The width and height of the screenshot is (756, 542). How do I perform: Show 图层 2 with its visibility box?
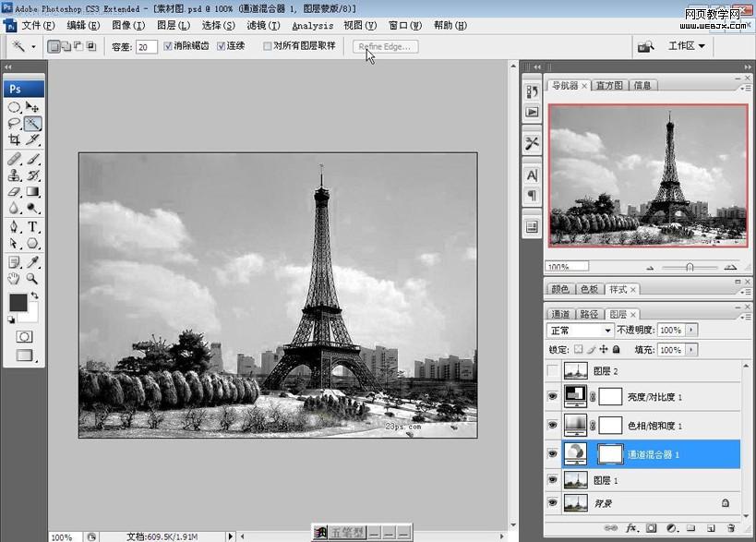pyautogui.click(x=553, y=370)
